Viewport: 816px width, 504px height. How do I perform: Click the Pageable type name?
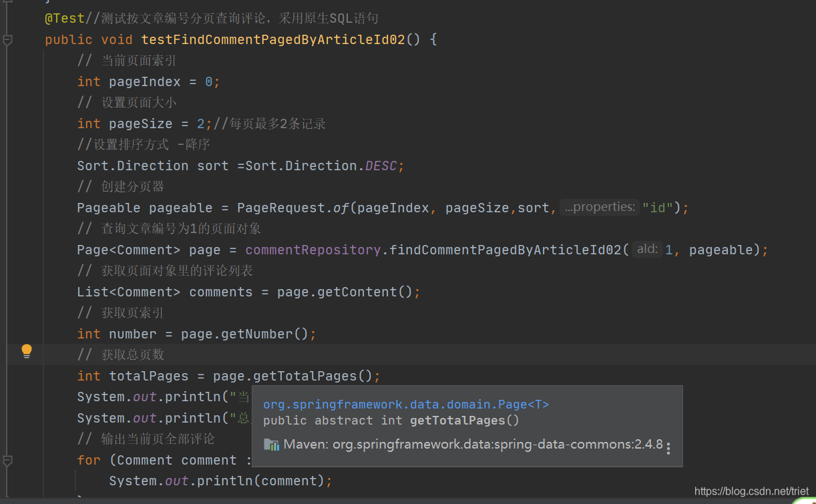109,208
